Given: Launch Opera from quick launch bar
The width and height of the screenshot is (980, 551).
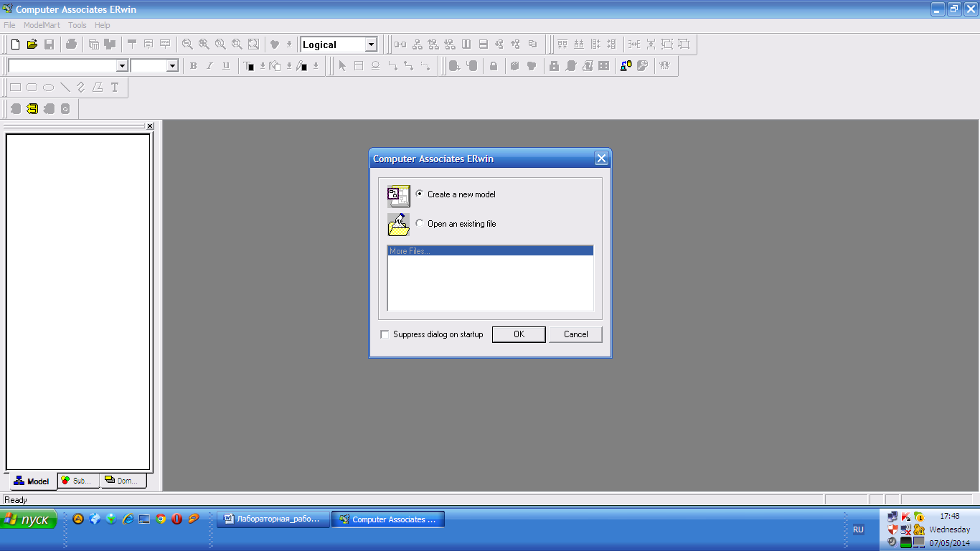Looking at the screenshot, I should tap(176, 519).
